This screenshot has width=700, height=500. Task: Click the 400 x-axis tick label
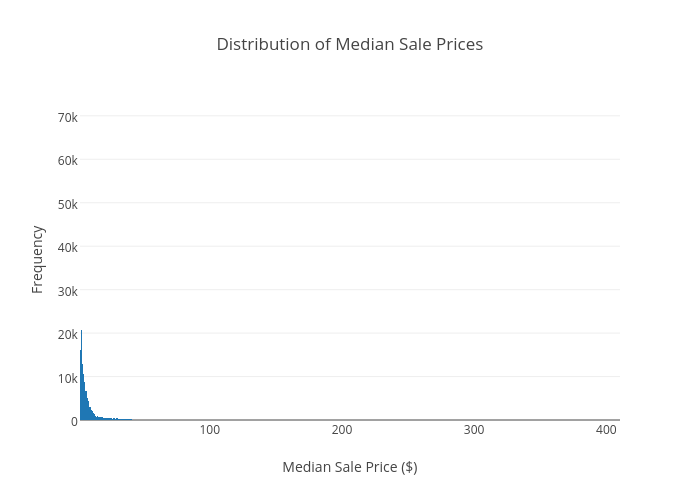(606, 430)
